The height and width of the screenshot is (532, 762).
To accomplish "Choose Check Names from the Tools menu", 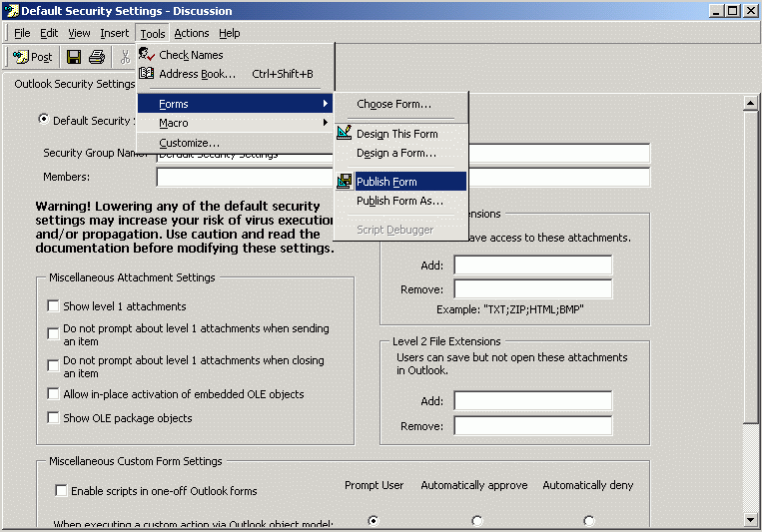I will point(236,55).
